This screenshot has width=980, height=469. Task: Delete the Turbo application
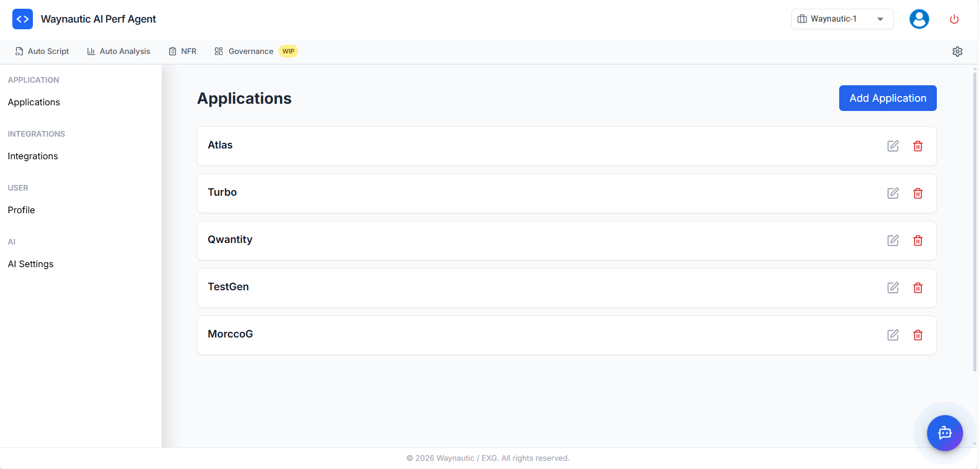pos(918,193)
